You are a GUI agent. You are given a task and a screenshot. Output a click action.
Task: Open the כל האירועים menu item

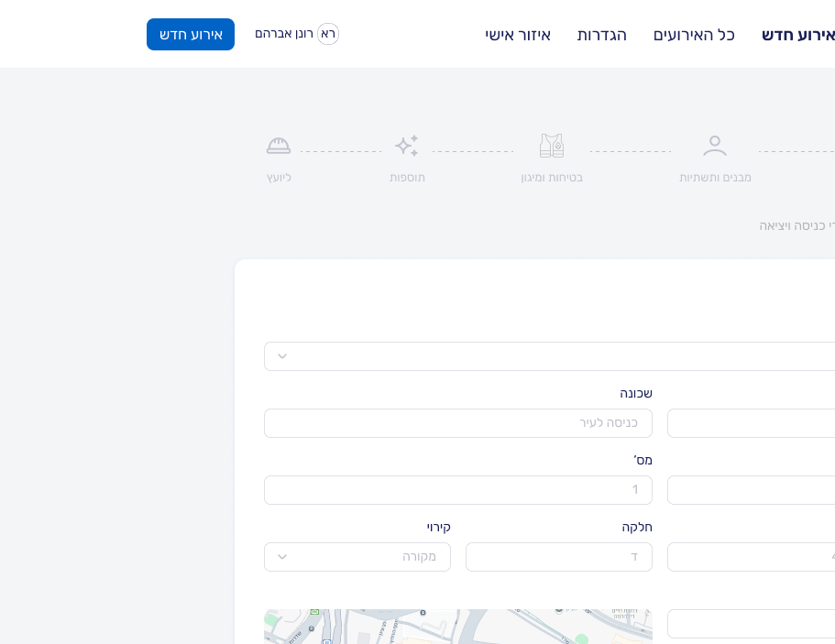[694, 35]
